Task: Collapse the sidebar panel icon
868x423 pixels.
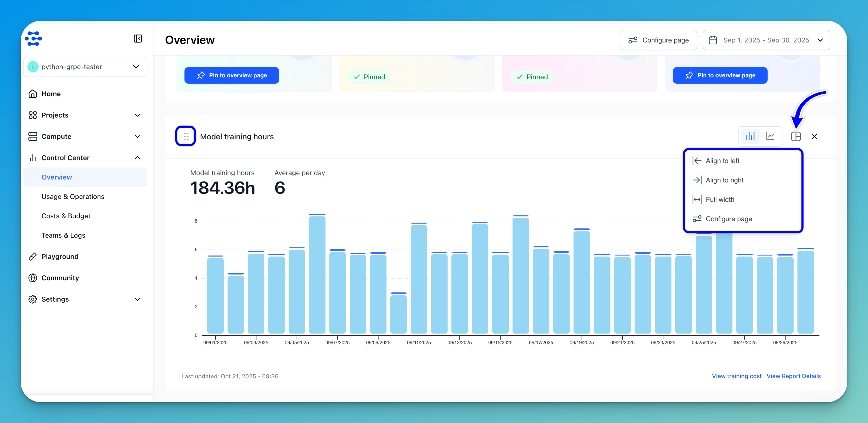Action: pos(138,39)
